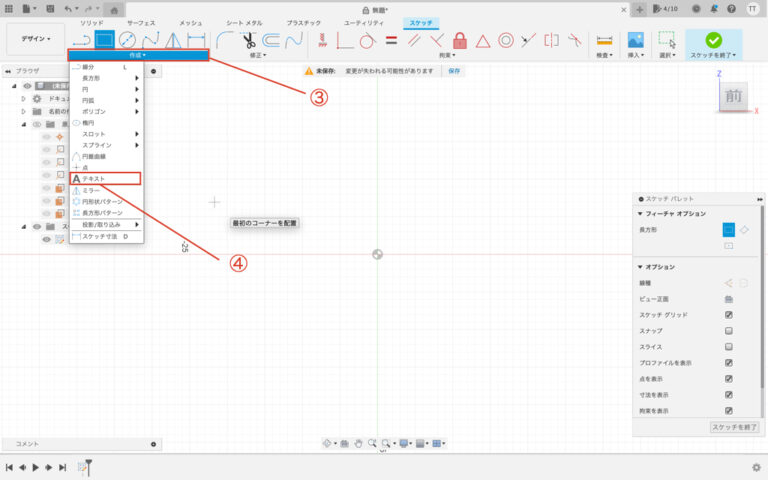768x480 pixels.
Task: Click the settings gear at bottom right
Action: (756, 467)
